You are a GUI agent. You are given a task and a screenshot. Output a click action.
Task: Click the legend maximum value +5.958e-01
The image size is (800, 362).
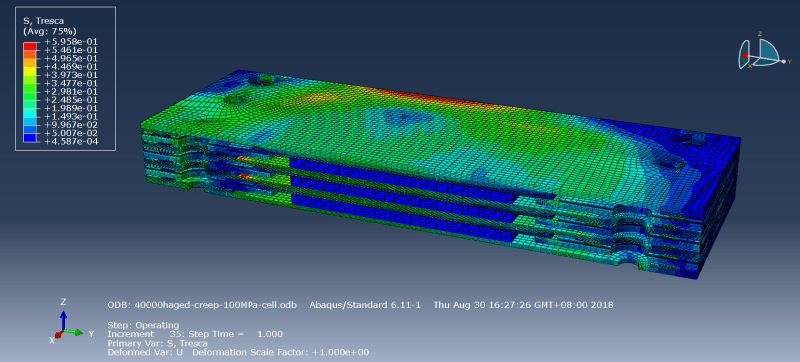(72, 42)
